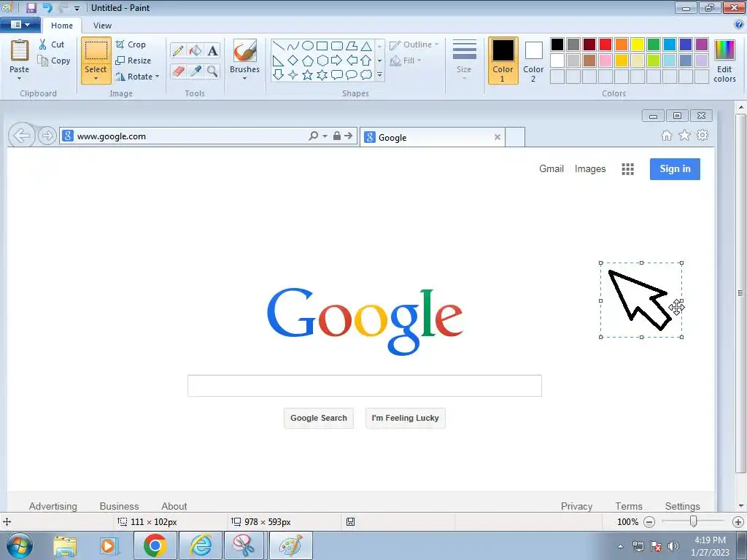This screenshot has width=747, height=560.
Task: Show hidden tray icons arrow
Action: [x=620, y=546]
